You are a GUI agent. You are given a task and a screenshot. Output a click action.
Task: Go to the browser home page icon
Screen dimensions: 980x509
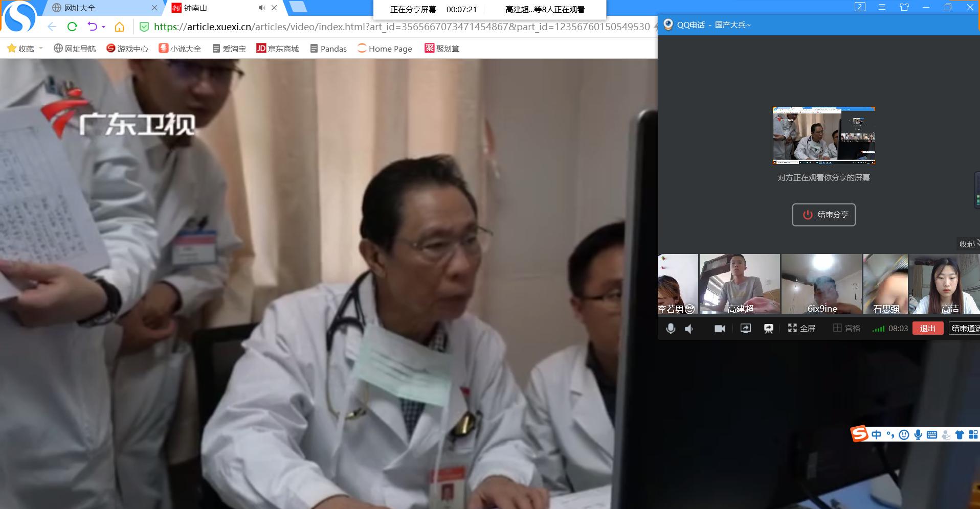click(x=119, y=27)
